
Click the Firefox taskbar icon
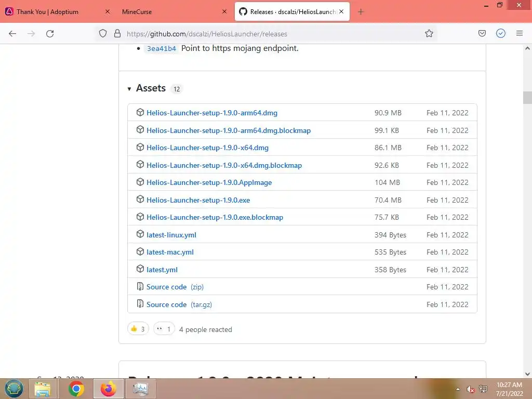[109, 389]
